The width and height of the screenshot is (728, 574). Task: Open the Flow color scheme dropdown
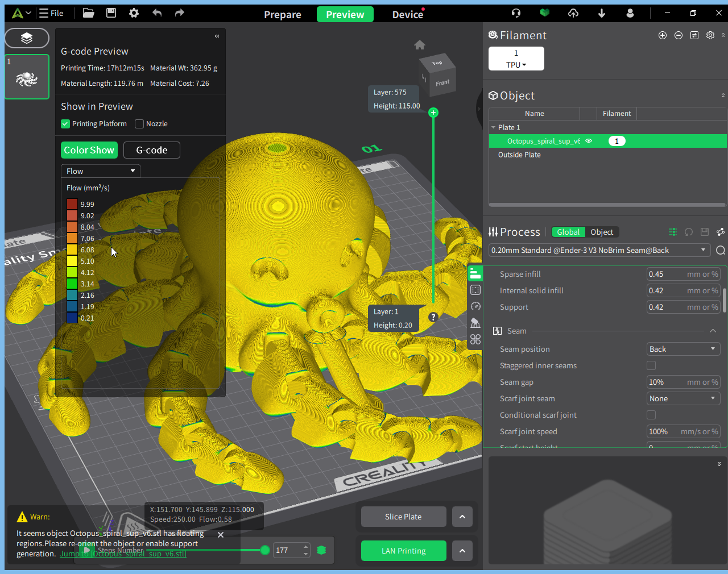[101, 171]
